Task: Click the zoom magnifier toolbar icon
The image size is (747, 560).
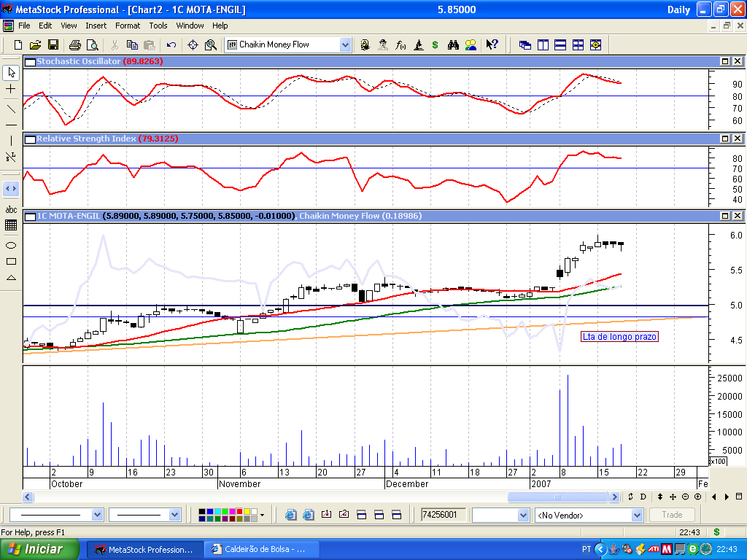Action: coord(211,44)
